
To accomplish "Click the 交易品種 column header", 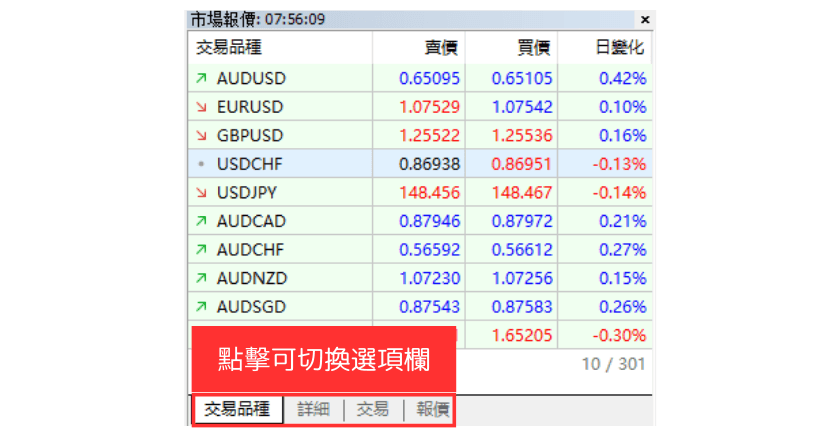I will (229, 48).
